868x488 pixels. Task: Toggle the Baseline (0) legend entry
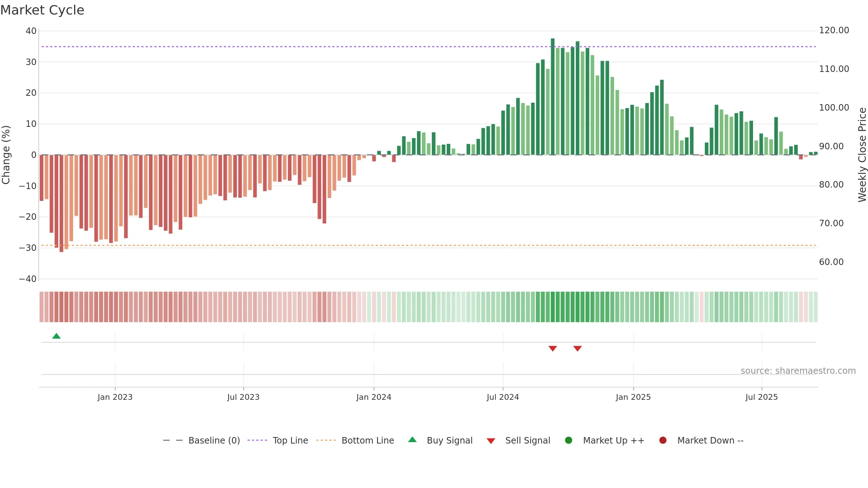click(x=201, y=440)
